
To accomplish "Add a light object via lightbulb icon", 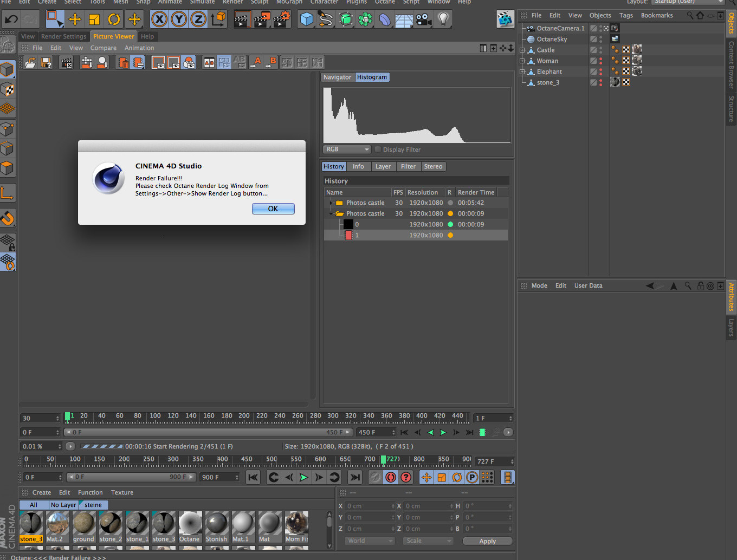I will point(443,19).
